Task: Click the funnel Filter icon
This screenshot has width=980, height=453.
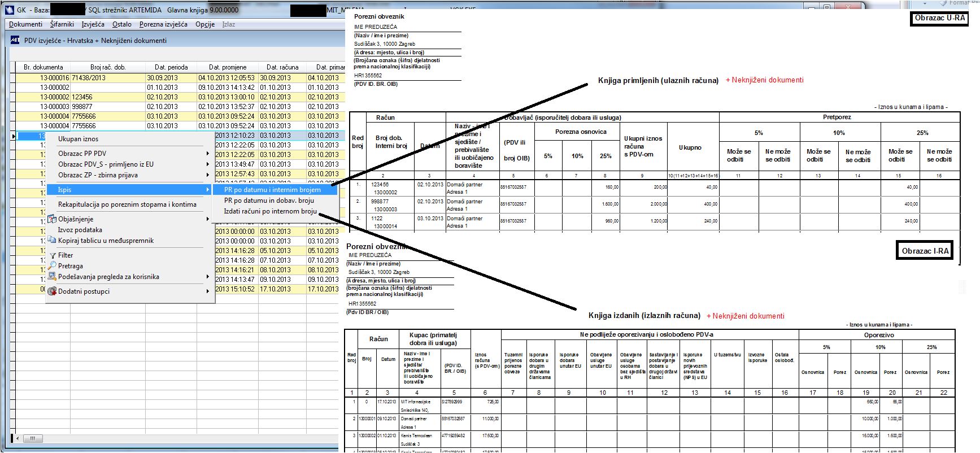Action: [x=53, y=255]
